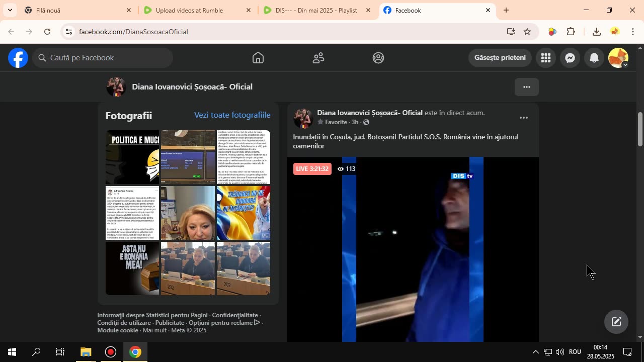
Task: Open the Chrome profile avatar
Action: click(x=614, y=32)
